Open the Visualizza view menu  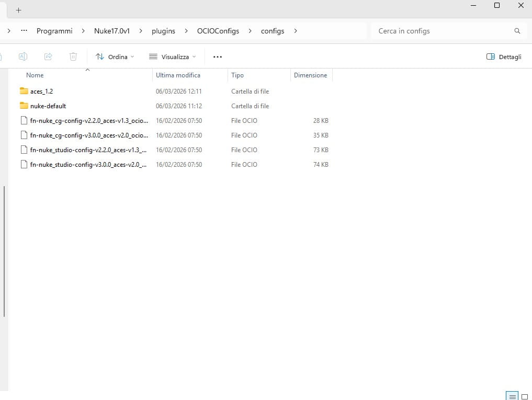pos(173,56)
